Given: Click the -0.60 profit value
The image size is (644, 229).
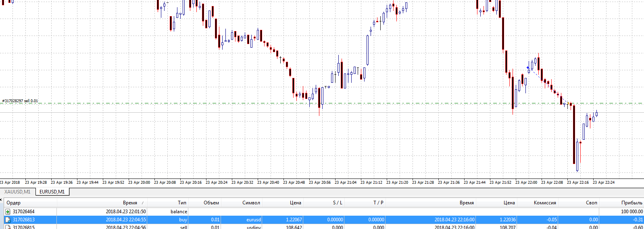Looking at the screenshot, I should (638, 227).
